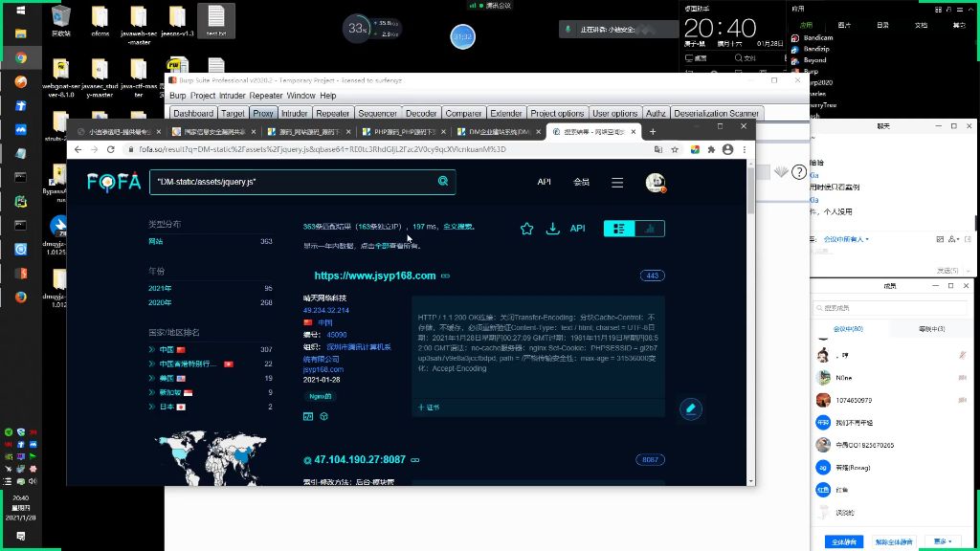The height and width of the screenshot is (551, 980).
Task: Open the 47.104.190.27:8087 result link
Action: coord(360,460)
